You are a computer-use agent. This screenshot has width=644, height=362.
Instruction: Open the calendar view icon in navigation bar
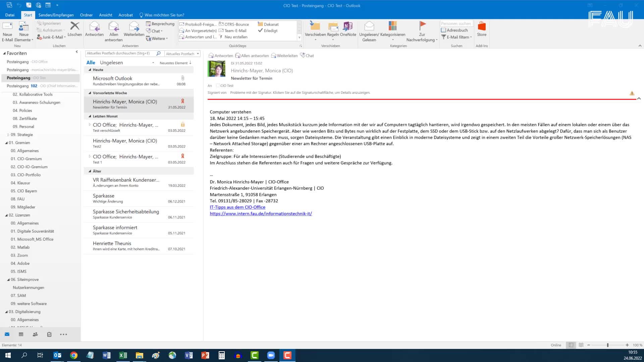point(21,334)
